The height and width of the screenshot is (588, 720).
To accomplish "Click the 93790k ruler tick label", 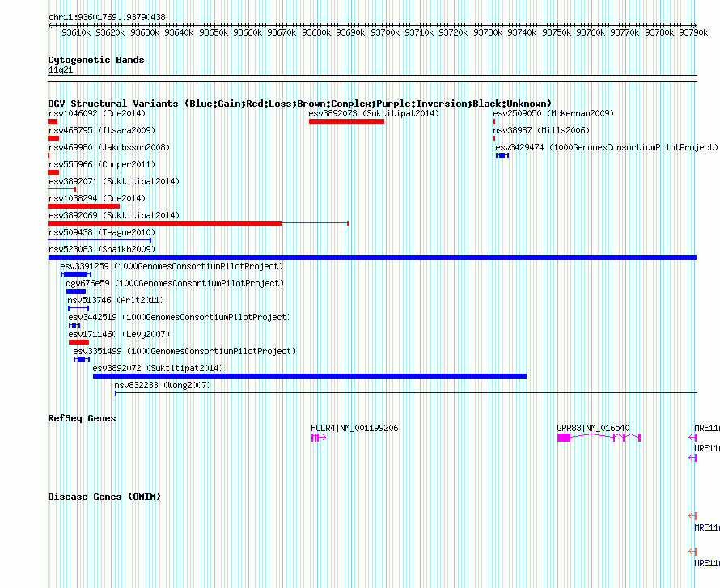I will (693, 32).
